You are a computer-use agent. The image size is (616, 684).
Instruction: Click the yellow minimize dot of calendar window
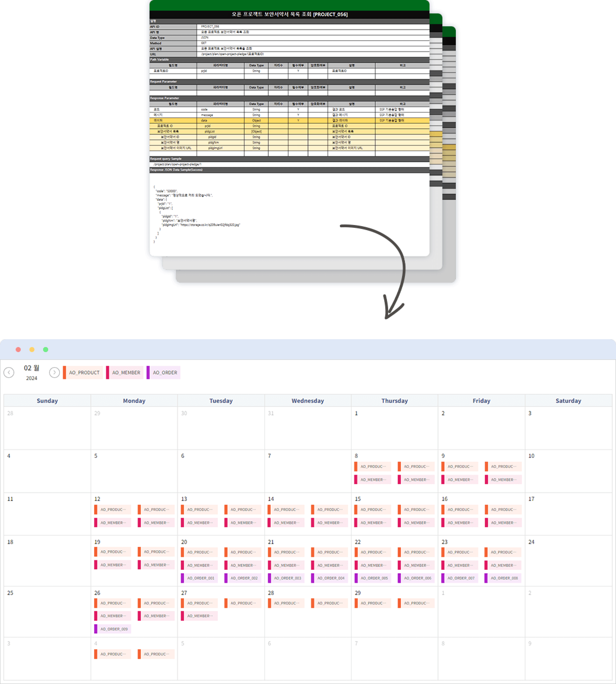pyautogui.click(x=32, y=350)
